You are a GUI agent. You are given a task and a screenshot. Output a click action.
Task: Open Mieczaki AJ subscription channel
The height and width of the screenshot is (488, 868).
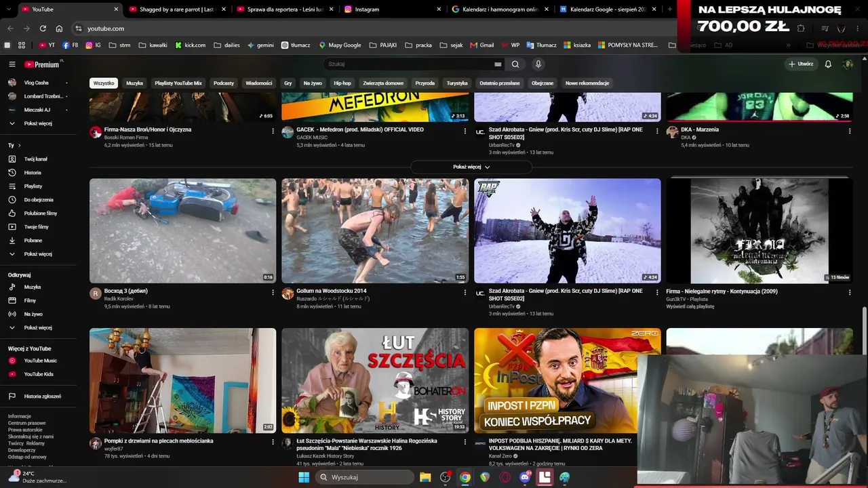pyautogui.click(x=38, y=110)
